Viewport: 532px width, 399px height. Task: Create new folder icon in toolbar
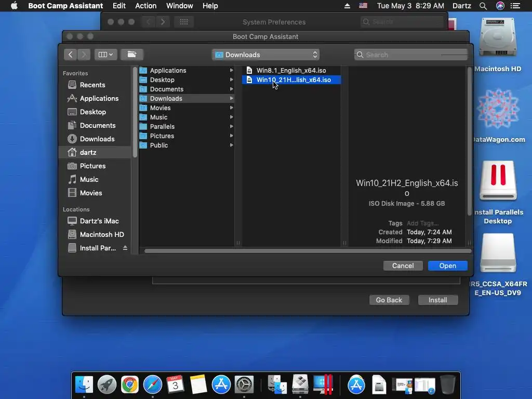pos(131,55)
